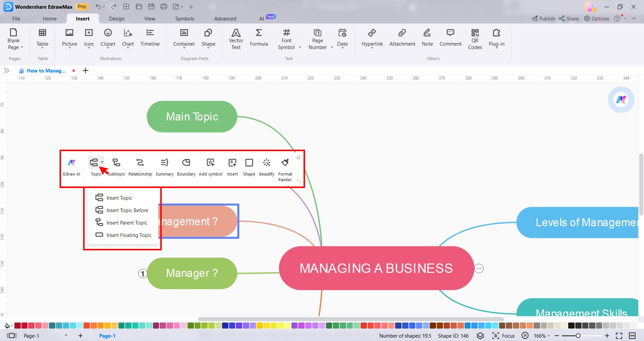Click the Publish button
The height and width of the screenshot is (341, 644).
click(x=543, y=18)
